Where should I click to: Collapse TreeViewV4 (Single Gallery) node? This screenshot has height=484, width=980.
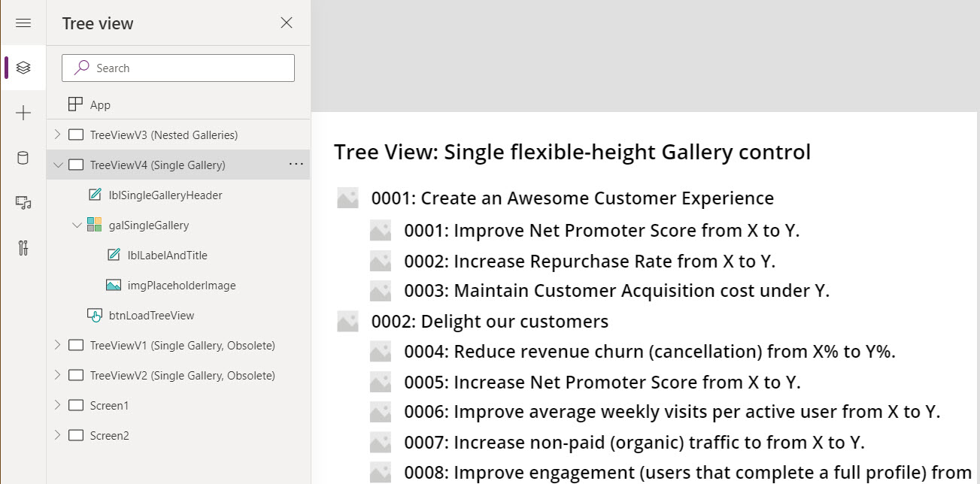pyautogui.click(x=58, y=165)
